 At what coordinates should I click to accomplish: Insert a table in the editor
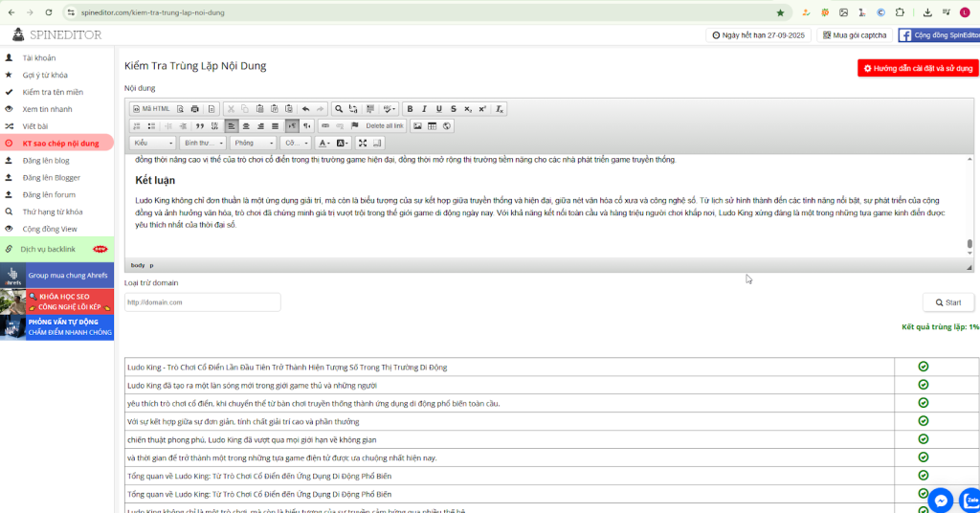[432, 126]
